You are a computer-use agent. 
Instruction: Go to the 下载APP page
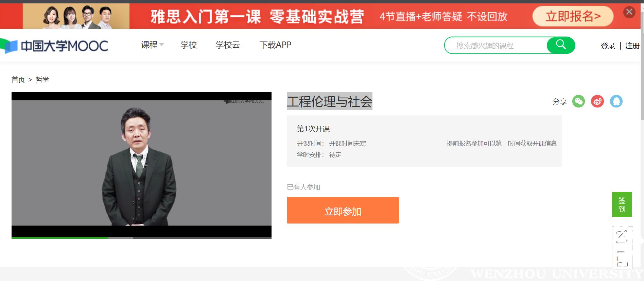pyautogui.click(x=275, y=45)
